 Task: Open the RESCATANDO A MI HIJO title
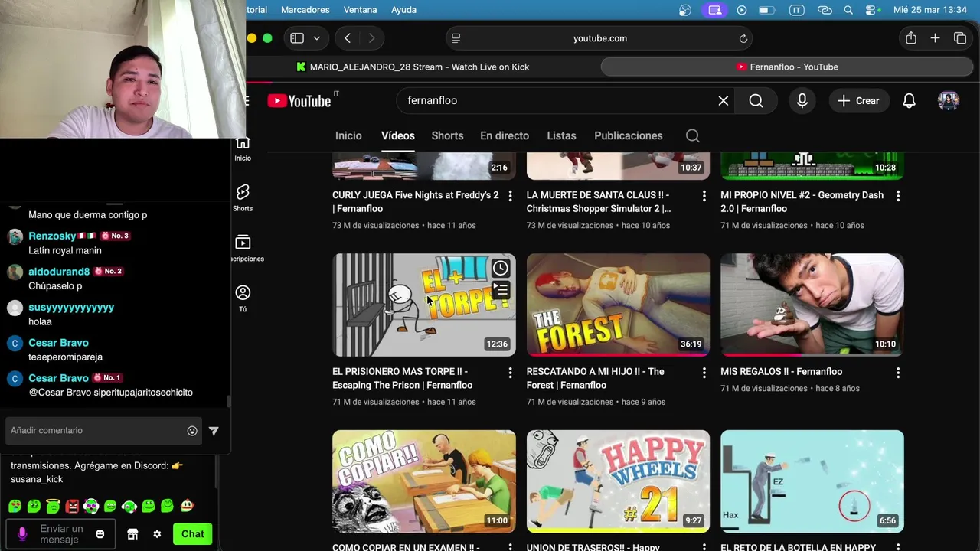[596, 378]
